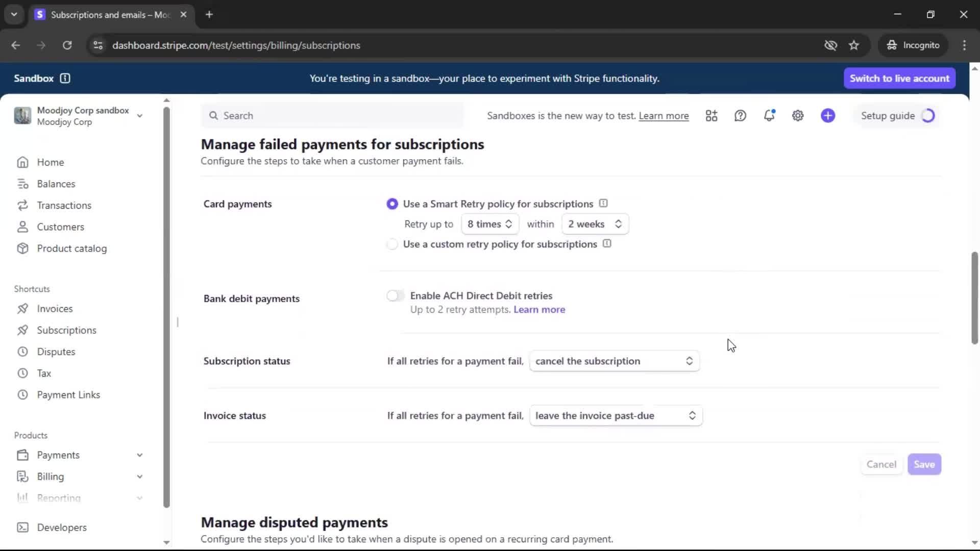Viewport: 980px width, 551px height.
Task: Go to Product catalog in sidebar
Action: coord(71,248)
